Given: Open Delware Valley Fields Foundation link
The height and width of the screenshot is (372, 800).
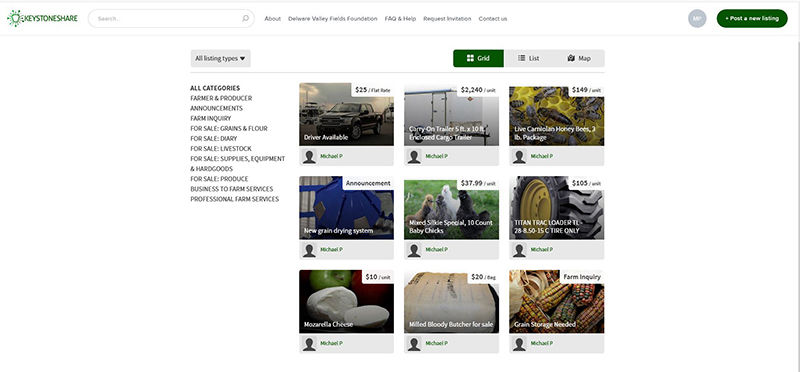Looking at the screenshot, I should pos(333,19).
